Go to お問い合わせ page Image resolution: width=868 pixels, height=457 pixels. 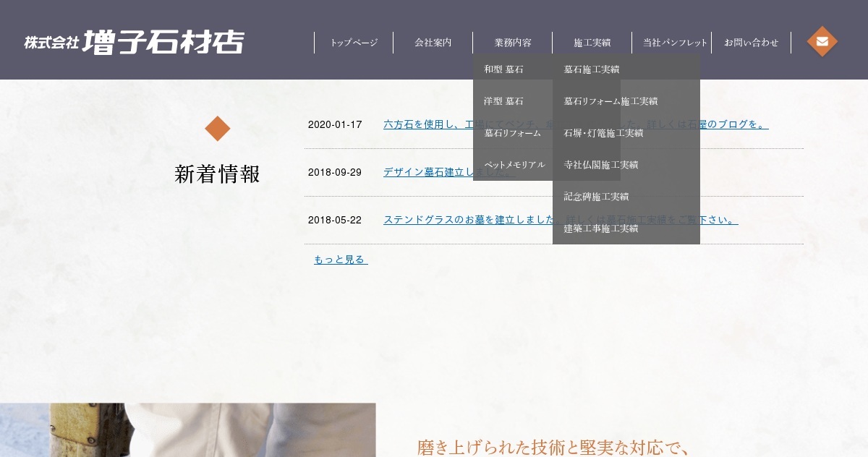point(752,43)
